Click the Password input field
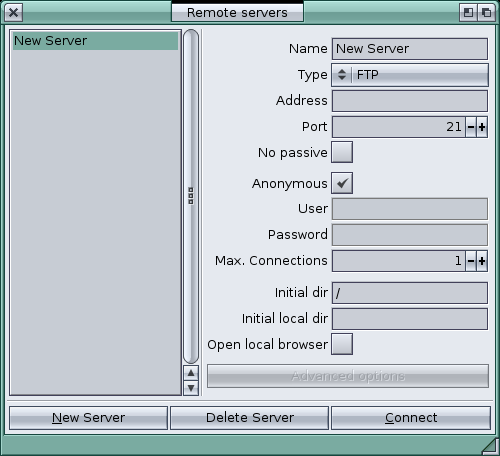Screen dimensions: 500x456 [410, 235]
